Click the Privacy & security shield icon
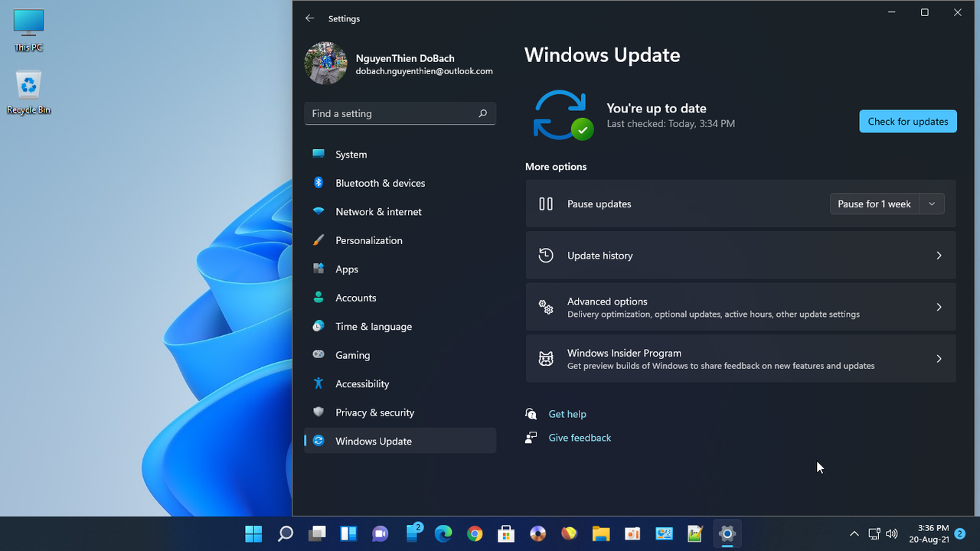The width and height of the screenshot is (980, 551). tap(318, 412)
